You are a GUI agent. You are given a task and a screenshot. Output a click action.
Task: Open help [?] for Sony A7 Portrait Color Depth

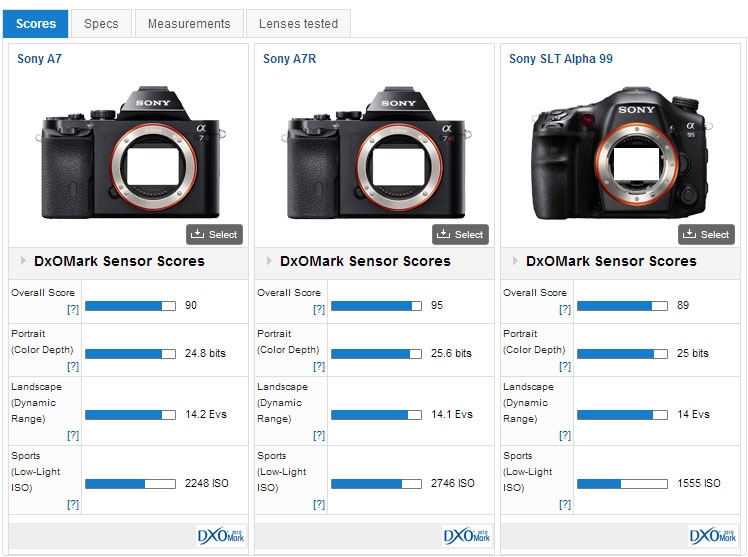point(73,366)
